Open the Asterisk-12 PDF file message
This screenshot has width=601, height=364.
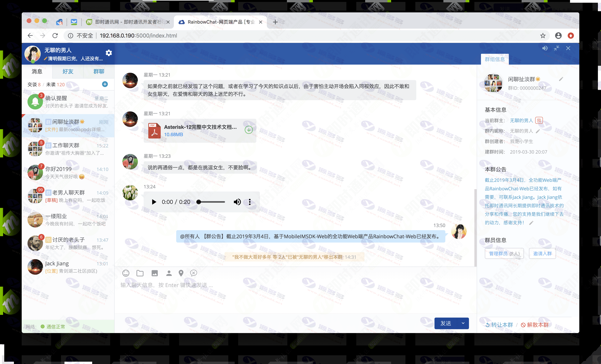pyautogui.click(x=200, y=131)
